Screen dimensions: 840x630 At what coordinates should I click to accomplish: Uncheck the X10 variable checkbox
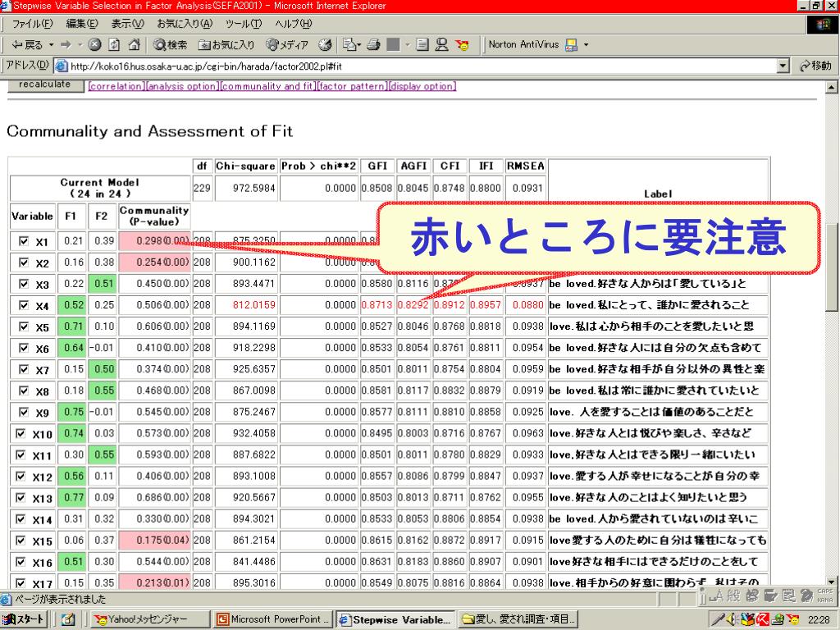21,433
